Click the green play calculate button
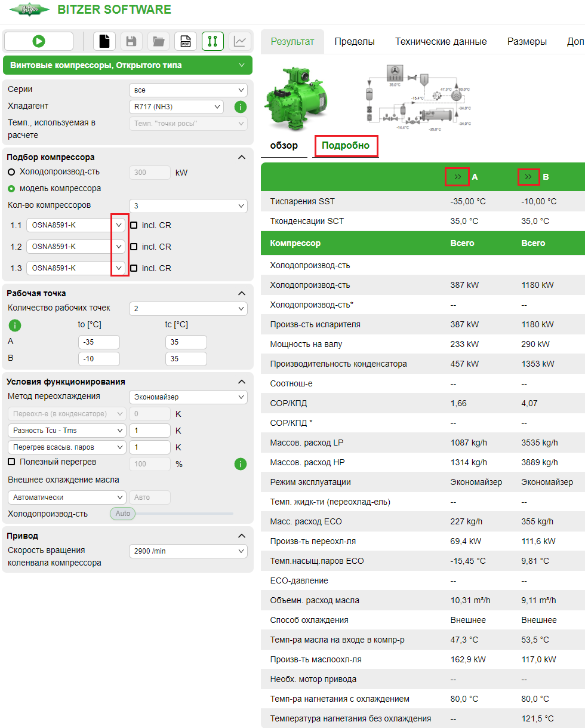This screenshot has height=728, width=585. click(39, 41)
